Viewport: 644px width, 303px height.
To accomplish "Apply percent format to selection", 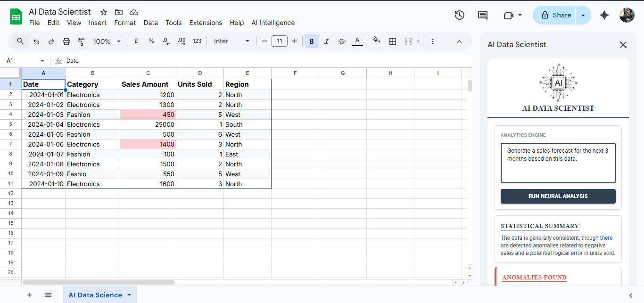I will point(151,41).
